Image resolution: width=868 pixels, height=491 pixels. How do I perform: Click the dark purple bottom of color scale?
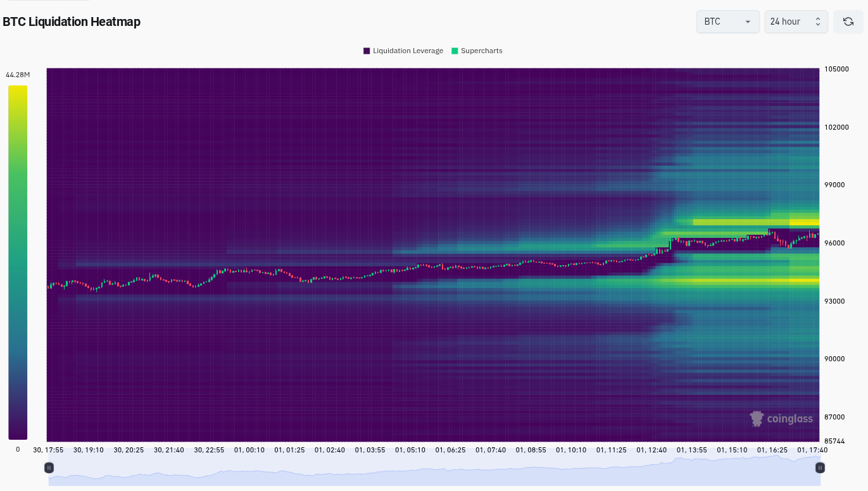(x=18, y=434)
